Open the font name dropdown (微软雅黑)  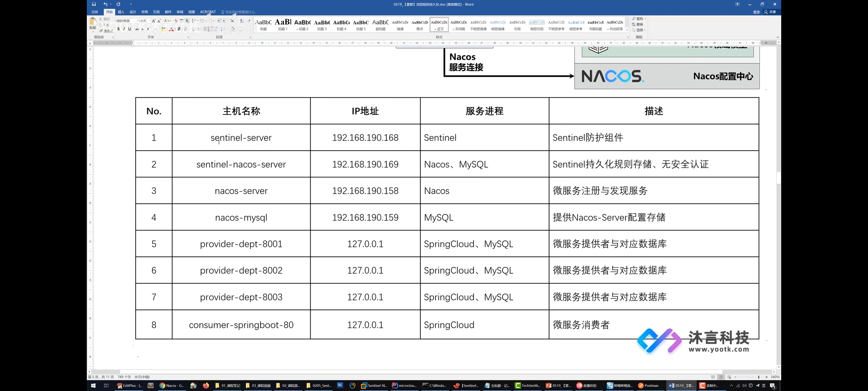138,21
